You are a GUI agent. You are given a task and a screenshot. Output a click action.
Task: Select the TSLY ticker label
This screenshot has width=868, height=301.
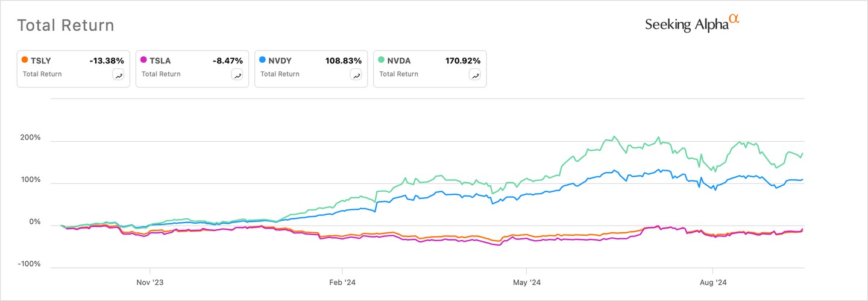(x=41, y=61)
